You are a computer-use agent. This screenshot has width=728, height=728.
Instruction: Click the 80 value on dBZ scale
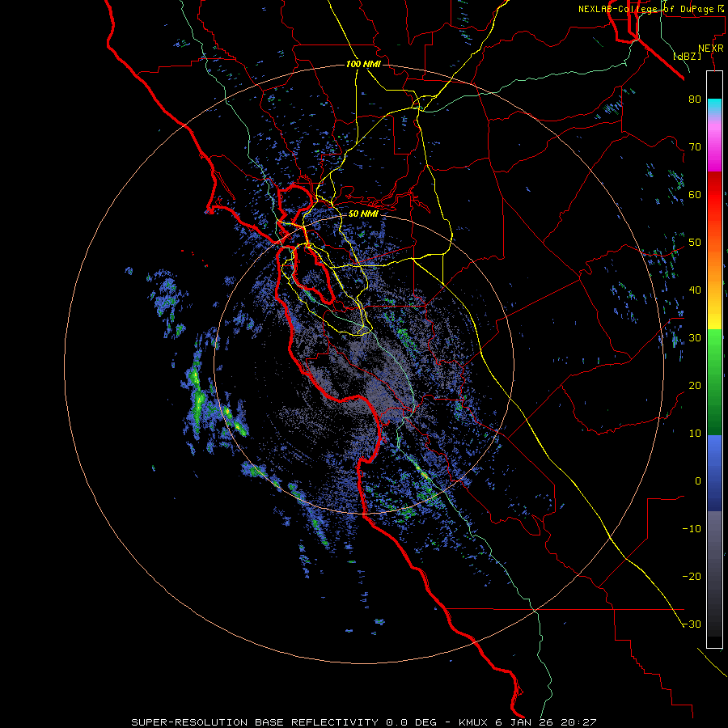pos(695,99)
